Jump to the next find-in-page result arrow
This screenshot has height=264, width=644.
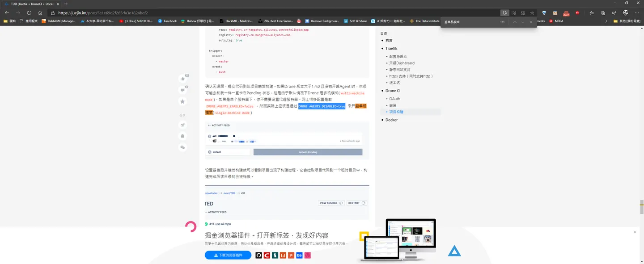522,22
